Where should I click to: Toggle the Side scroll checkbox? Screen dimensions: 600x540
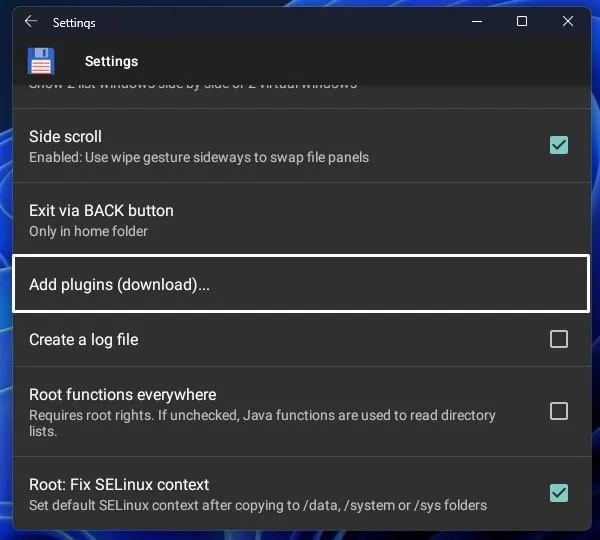(x=558, y=145)
